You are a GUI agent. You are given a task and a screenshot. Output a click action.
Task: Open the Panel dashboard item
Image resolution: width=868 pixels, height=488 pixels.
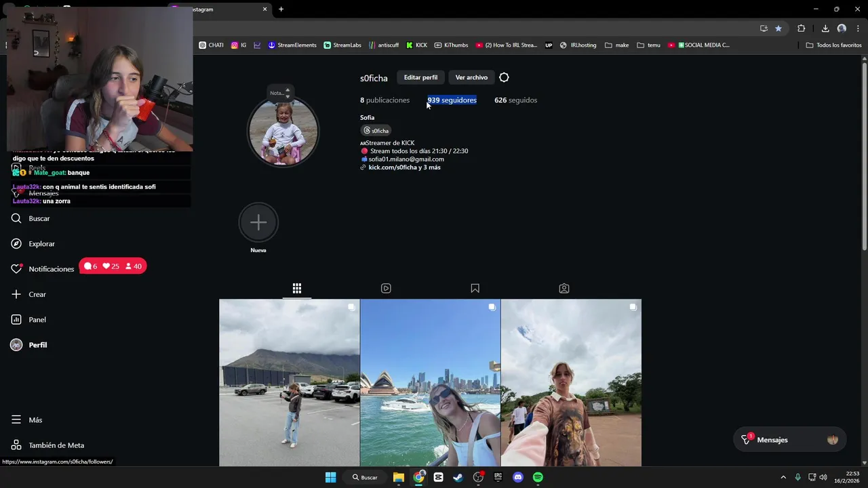click(28, 319)
